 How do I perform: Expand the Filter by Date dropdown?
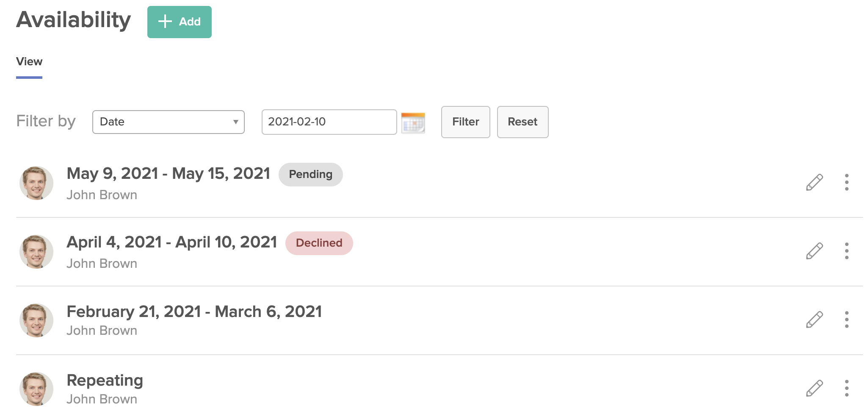169,122
